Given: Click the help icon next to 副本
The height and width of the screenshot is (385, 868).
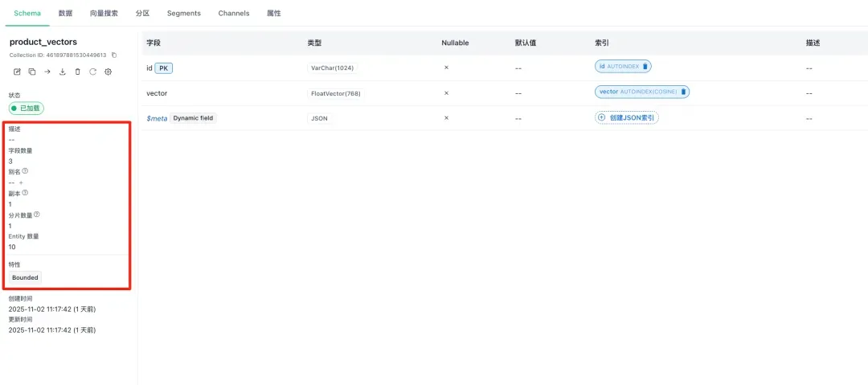Looking at the screenshot, I should (25, 193).
